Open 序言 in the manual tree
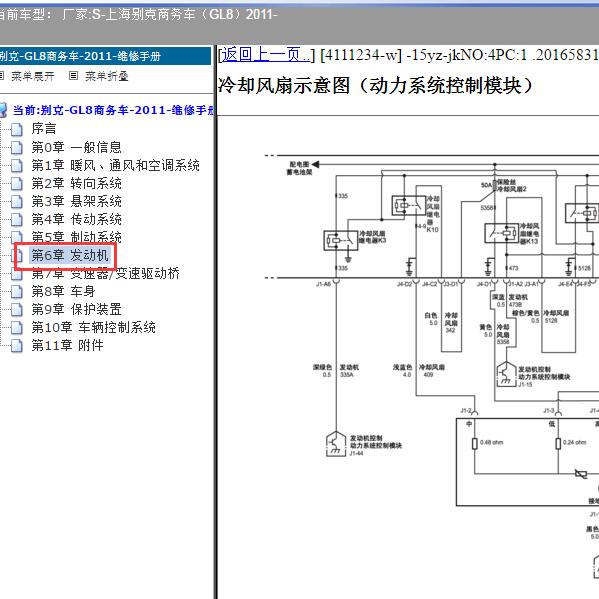The height and width of the screenshot is (599, 599). pos(44,129)
